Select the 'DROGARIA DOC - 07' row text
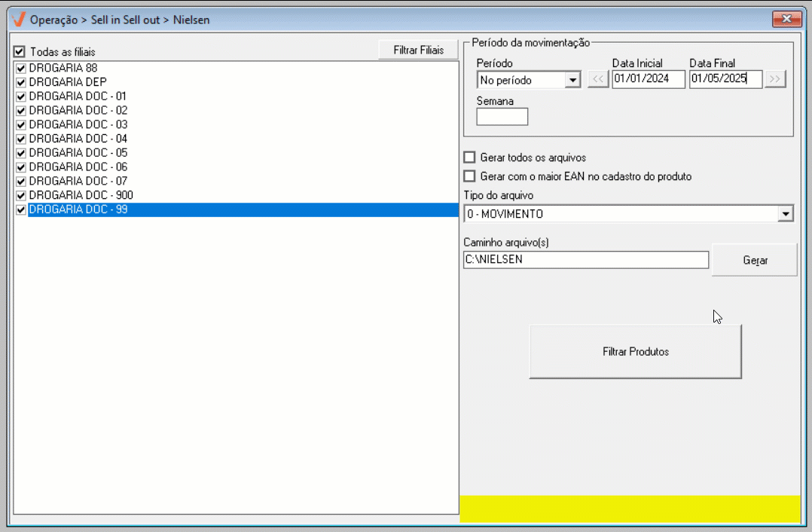This screenshot has width=812, height=532. click(78, 181)
